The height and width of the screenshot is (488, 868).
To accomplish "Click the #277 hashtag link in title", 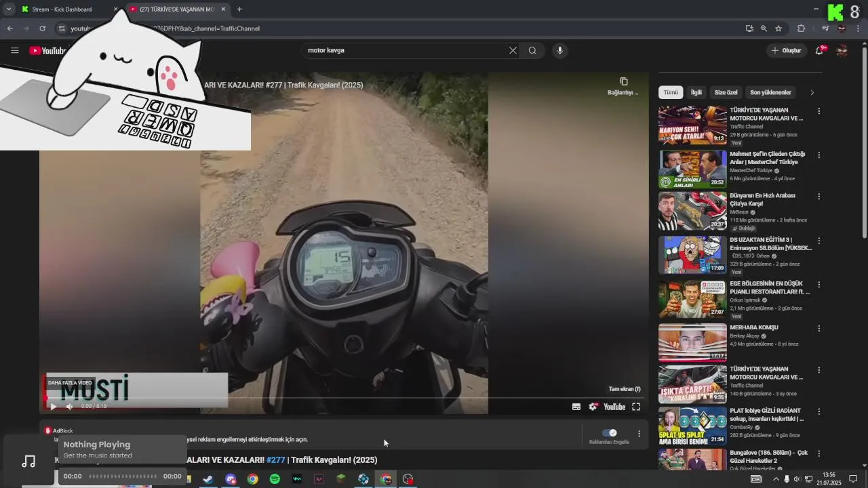I will pos(276,460).
